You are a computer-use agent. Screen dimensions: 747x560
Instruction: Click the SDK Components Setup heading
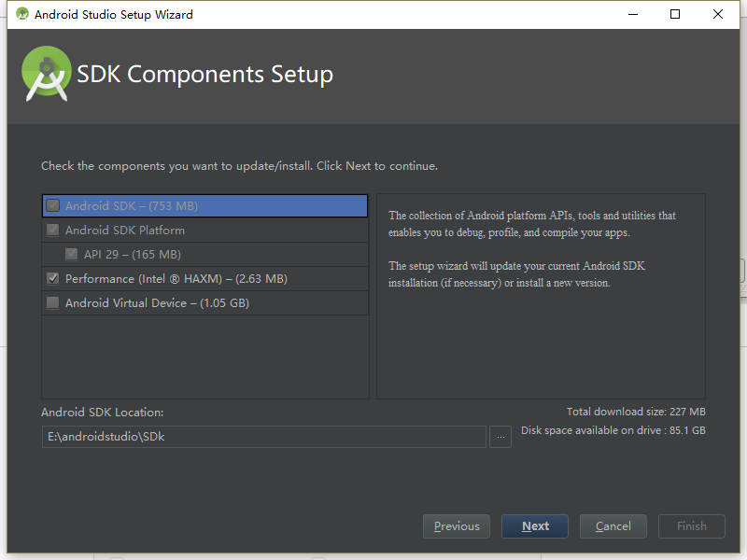(x=204, y=75)
